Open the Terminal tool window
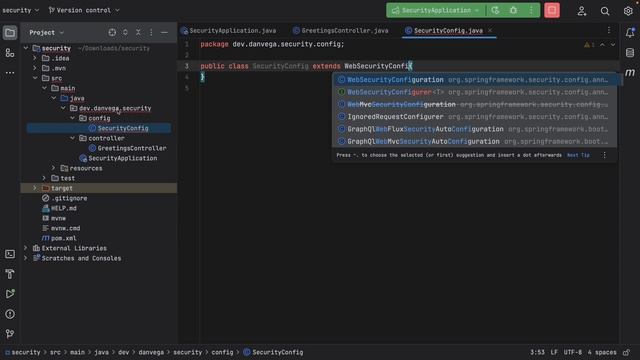Image resolution: width=640 pixels, height=360 pixels. 10,254
